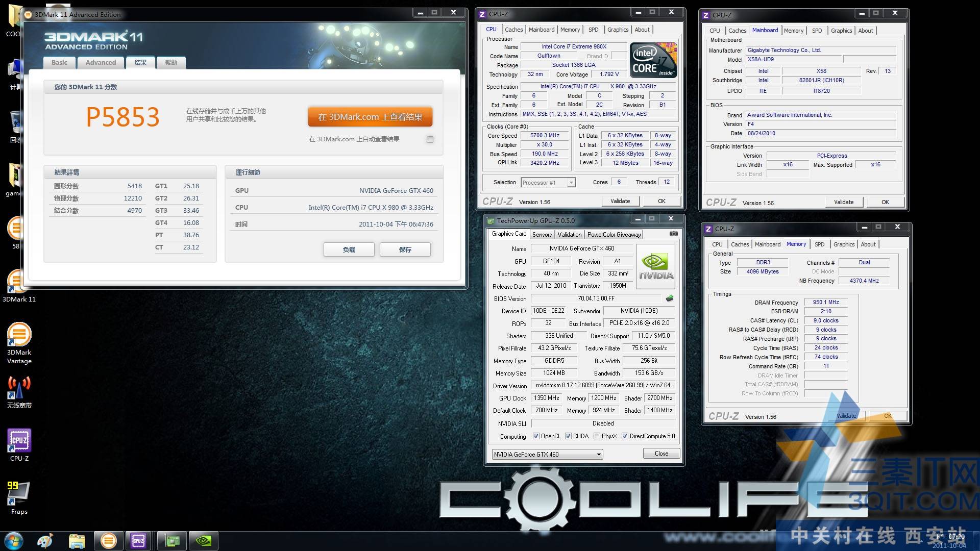The height and width of the screenshot is (551, 980).
Task: Click the Core Speed value 5700.3 MHz
Action: (545, 136)
